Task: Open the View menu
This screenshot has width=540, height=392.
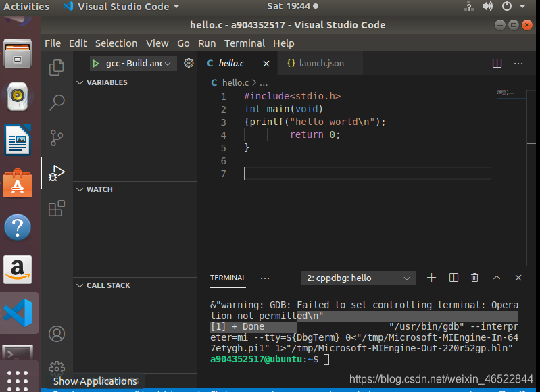Action: pyautogui.click(x=157, y=43)
